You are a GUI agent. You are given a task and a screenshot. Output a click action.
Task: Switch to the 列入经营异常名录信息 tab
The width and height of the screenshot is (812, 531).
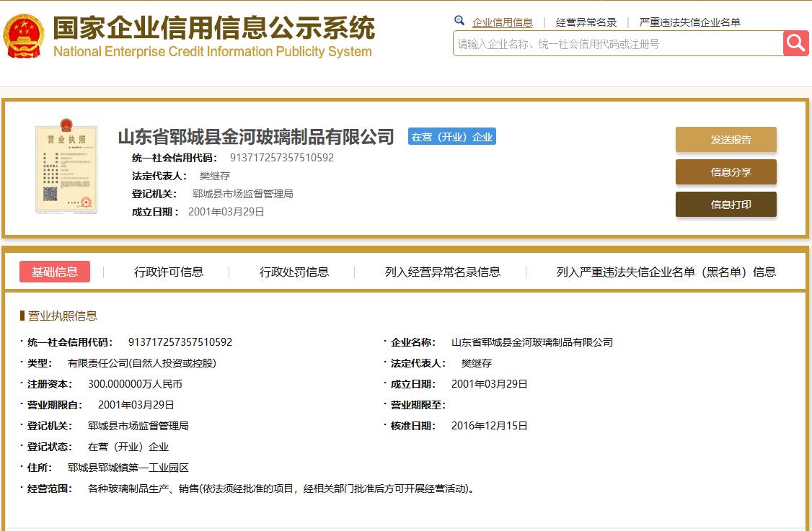click(x=442, y=272)
